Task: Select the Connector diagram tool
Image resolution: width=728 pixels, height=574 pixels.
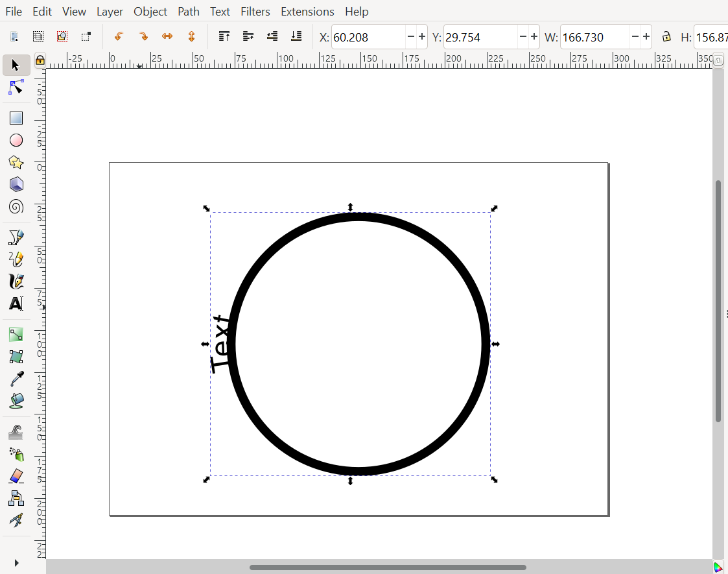Action: [x=16, y=498]
